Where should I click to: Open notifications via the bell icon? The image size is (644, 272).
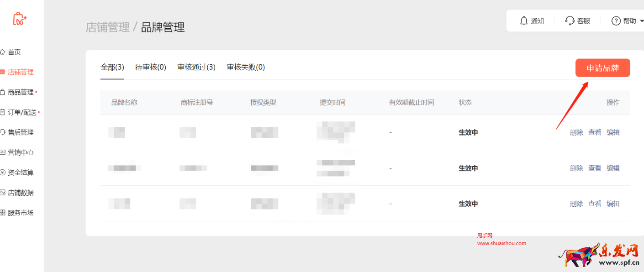click(524, 21)
